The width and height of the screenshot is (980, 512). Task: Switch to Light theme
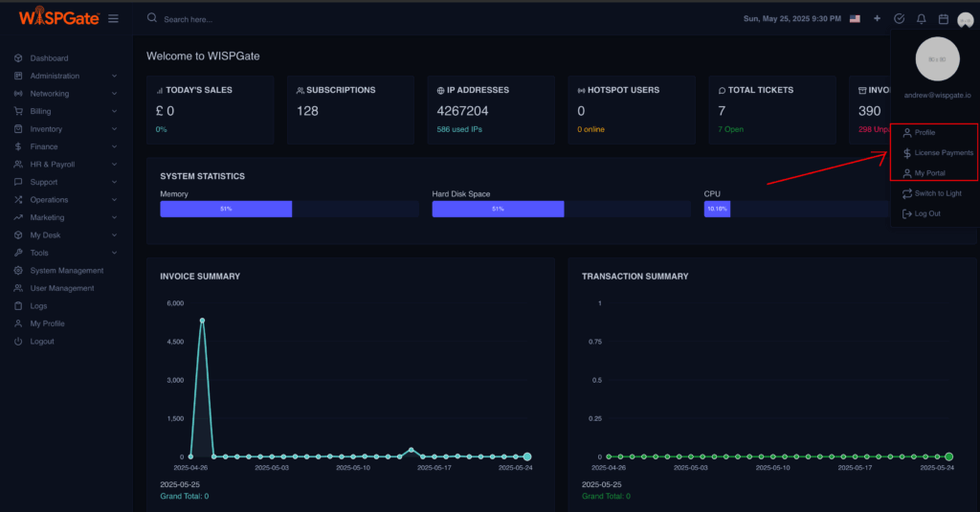[x=937, y=193]
